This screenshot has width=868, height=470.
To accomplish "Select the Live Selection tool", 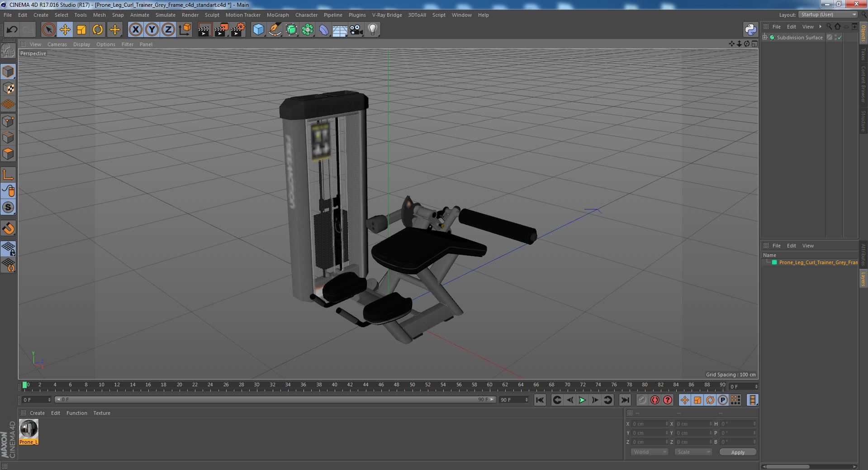I will 48,30.
